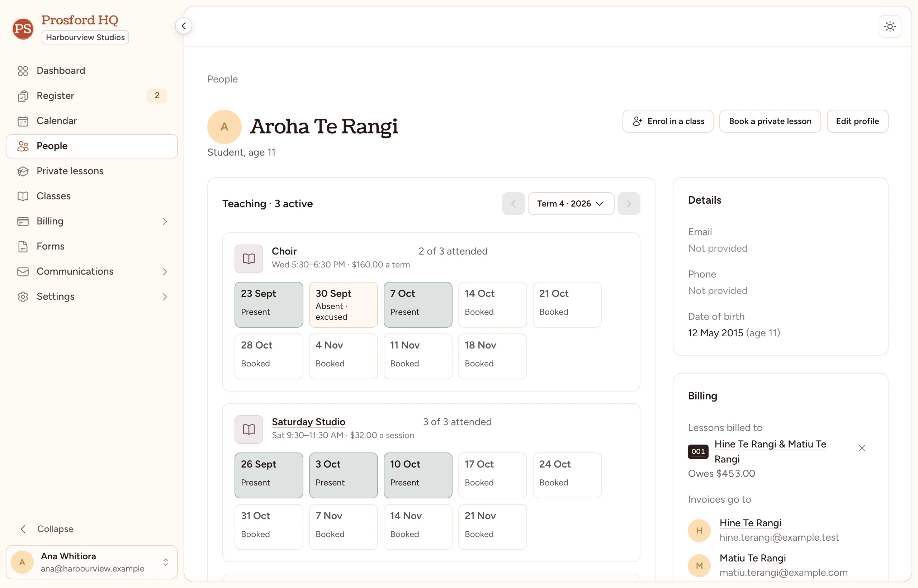Image resolution: width=918 pixels, height=588 pixels.
Task: Toggle light/dark theme sun icon
Action: (x=890, y=26)
